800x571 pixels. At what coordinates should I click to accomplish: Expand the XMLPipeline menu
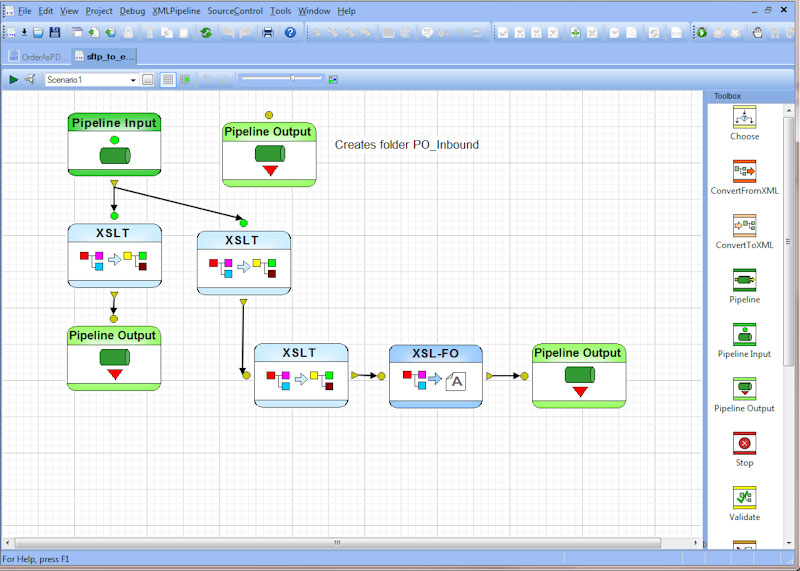point(176,11)
